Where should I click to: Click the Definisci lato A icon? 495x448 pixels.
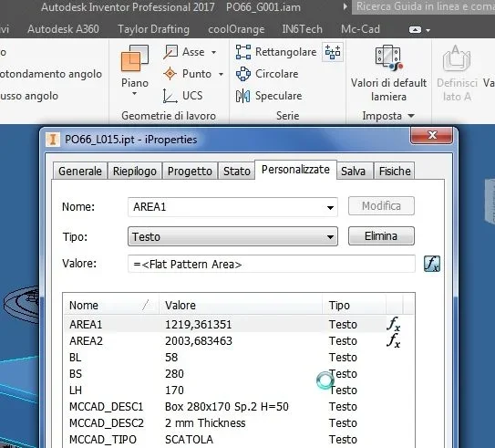pos(457,58)
